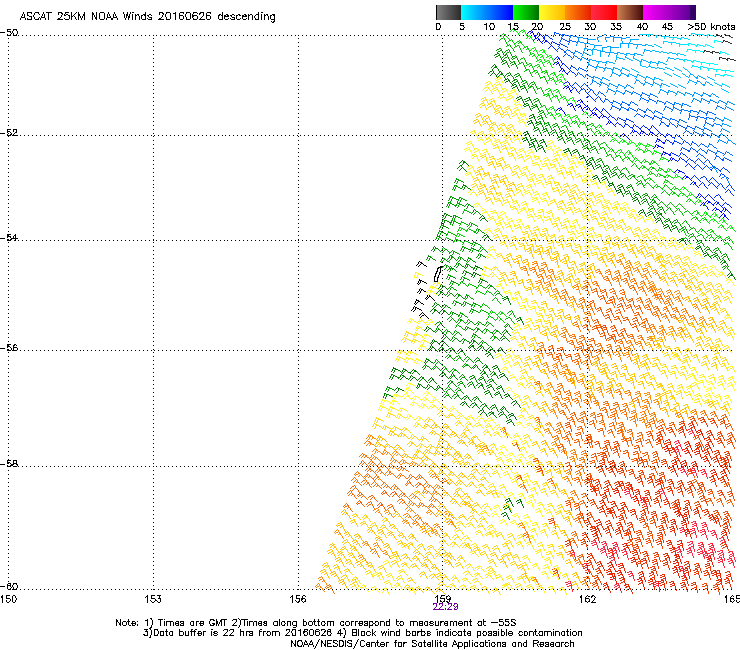
Task: Click the note text 'Times are GMT'
Action: point(193,623)
